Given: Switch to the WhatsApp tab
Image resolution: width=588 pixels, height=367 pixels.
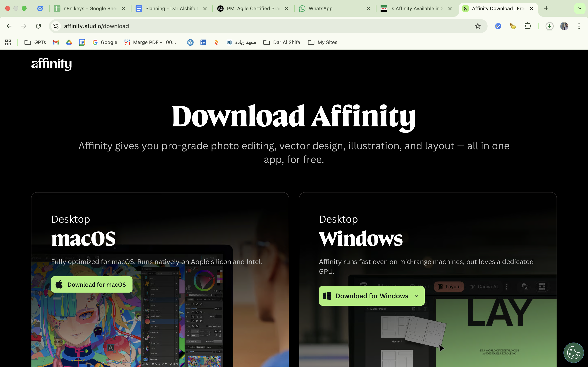Looking at the screenshot, I should click(x=321, y=9).
